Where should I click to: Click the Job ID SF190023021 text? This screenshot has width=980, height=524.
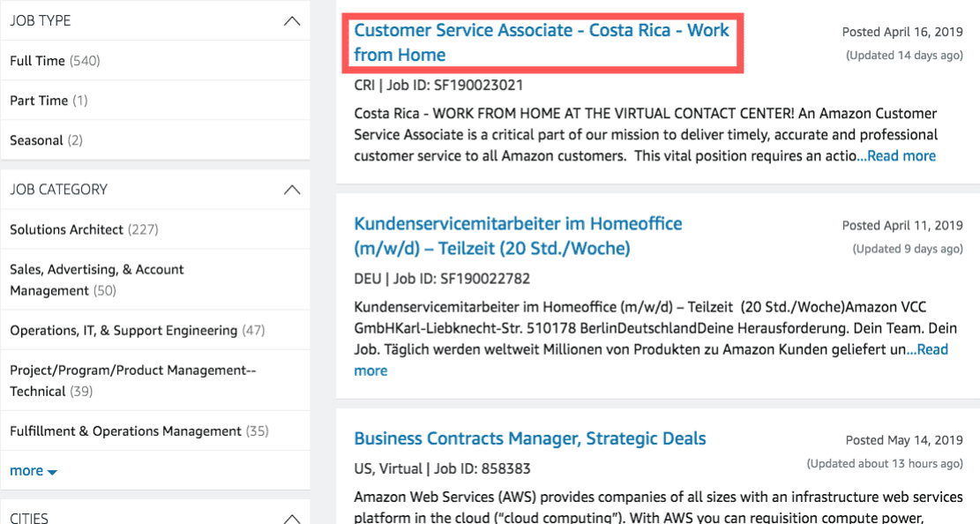(x=454, y=85)
